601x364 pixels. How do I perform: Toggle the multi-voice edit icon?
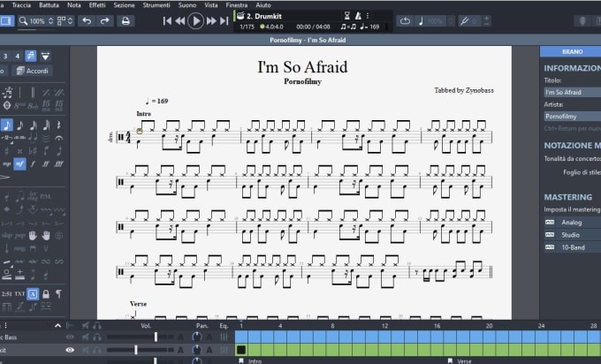coord(31,57)
